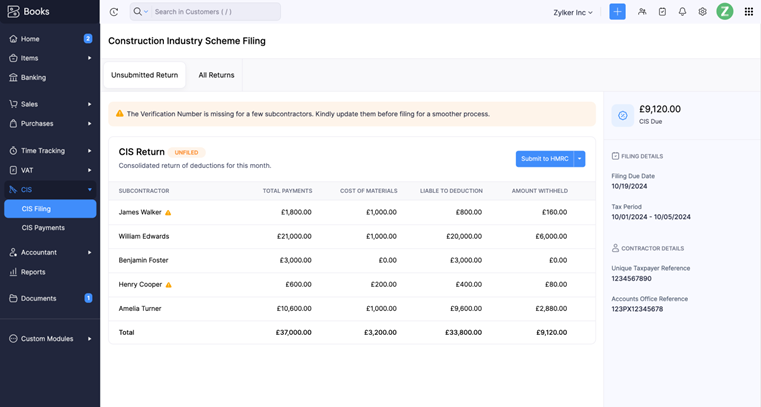Focus the Search in Customers field
The width and height of the screenshot is (761, 407).
click(x=215, y=12)
